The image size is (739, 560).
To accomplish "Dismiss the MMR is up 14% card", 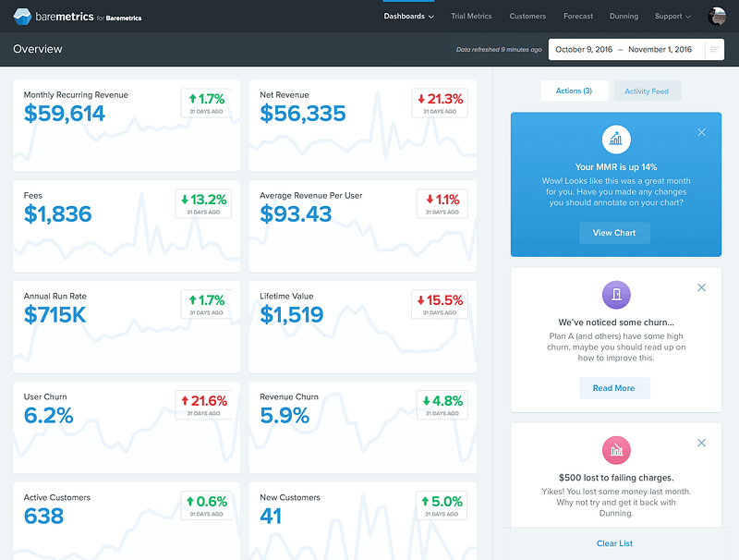I will point(701,132).
